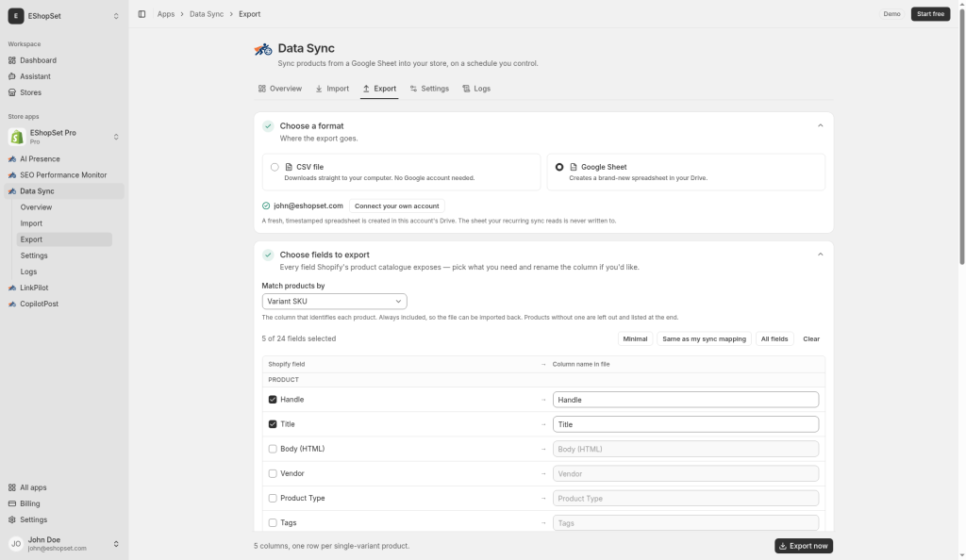This screenshot has height=560, width=966.
Task: Click the Stores shop icon
Action: tap(11, 92)
